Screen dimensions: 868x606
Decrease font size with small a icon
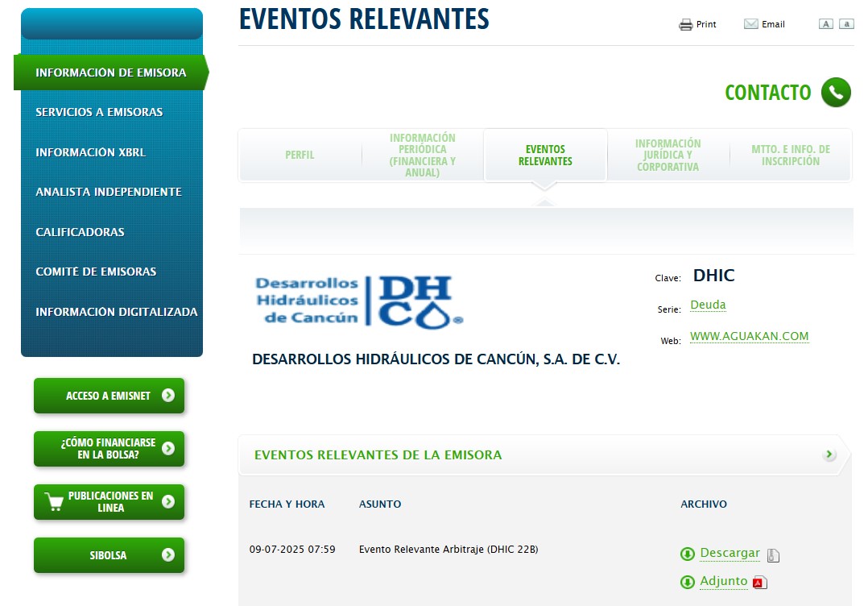tap(846, 24)
